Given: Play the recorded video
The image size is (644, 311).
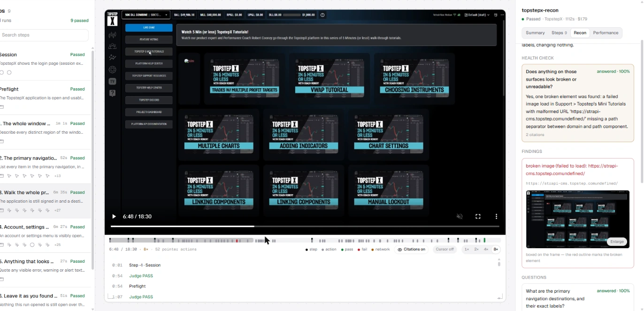Looking at the screenshot, I should pyautogui.click(x=114, y=216).
